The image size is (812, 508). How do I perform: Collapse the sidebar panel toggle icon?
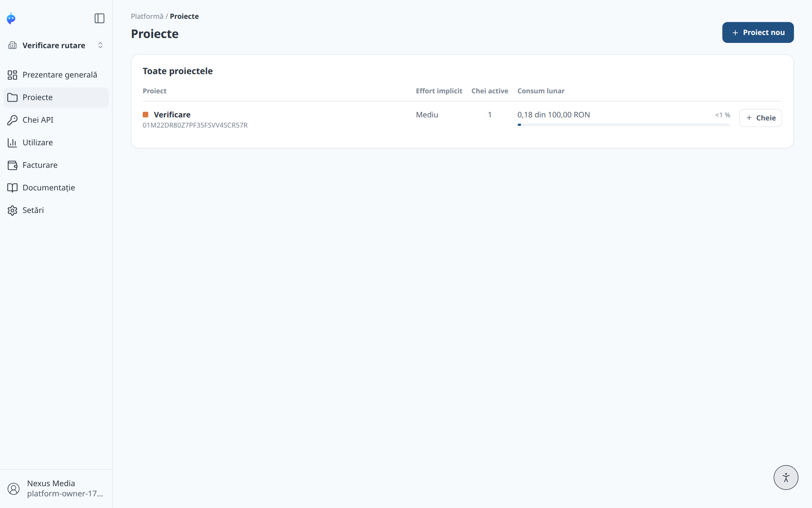[99, 18]
